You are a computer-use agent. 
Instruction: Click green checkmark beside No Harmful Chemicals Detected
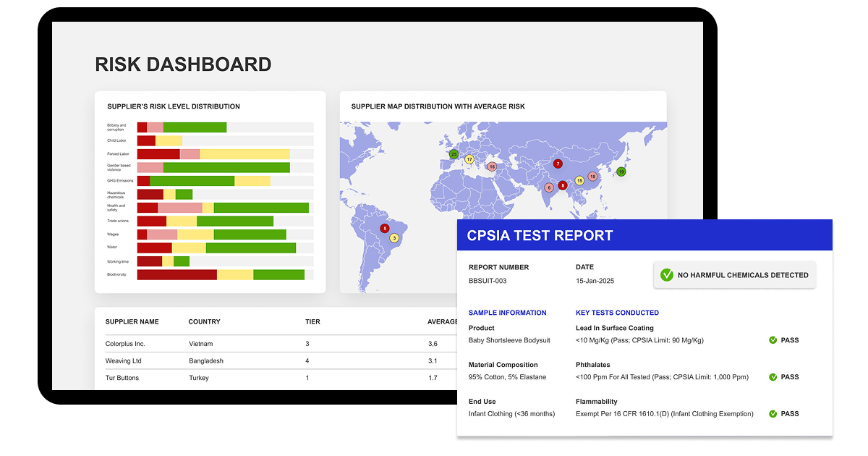coord(666,275)
